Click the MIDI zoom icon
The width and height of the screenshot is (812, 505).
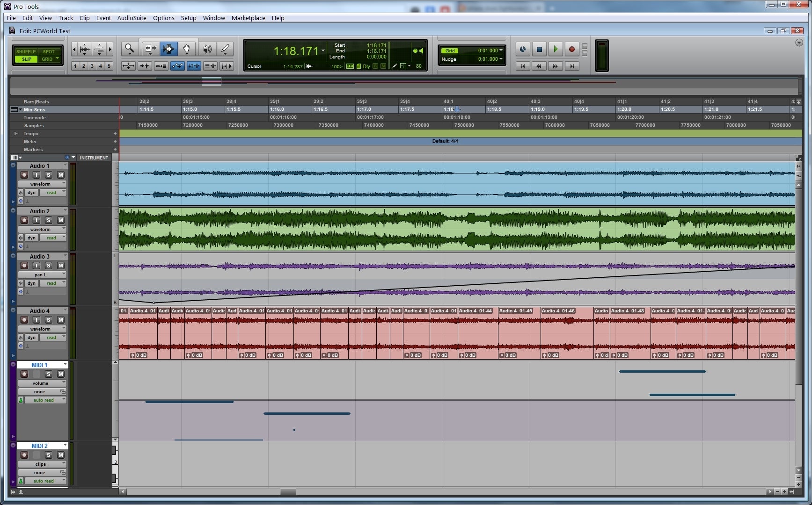99,49
